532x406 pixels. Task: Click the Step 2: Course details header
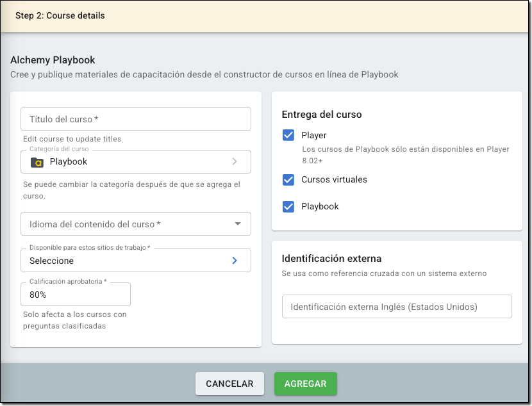click(x=60, y=15)
